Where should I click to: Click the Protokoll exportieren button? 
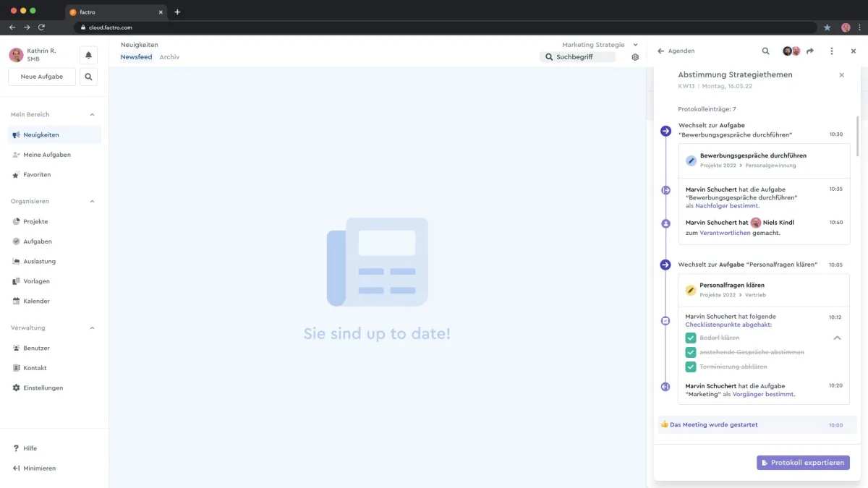coord(803,462)
